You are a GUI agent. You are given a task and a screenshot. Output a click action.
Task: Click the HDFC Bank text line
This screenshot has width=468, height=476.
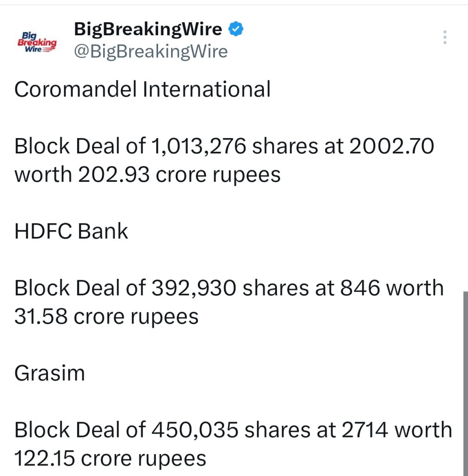click(71, 231)
